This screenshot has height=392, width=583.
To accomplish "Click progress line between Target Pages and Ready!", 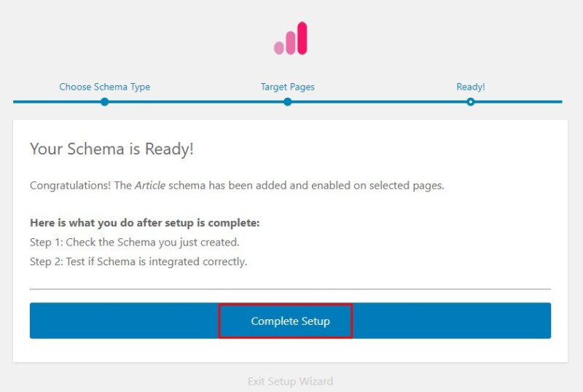I will (379, 102).
